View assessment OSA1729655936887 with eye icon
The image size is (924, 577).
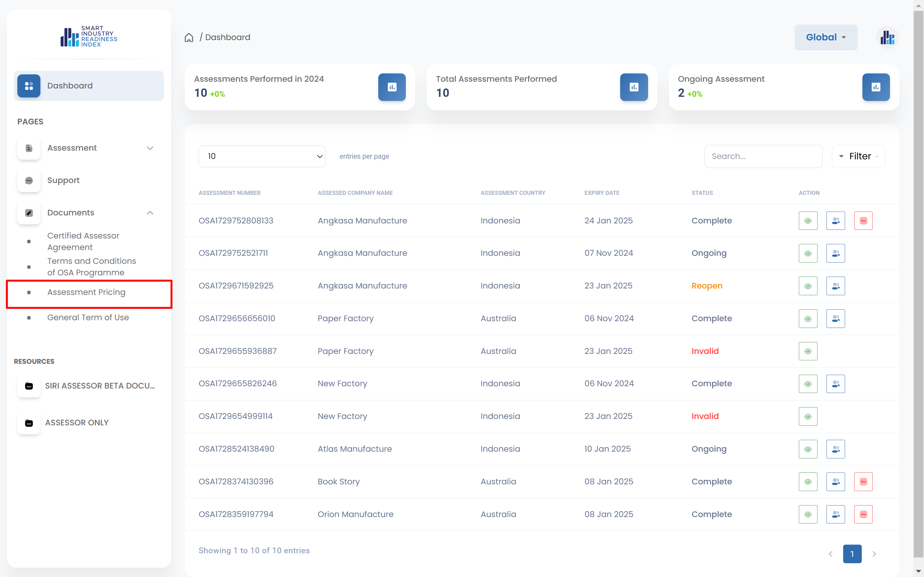point(808,351)
